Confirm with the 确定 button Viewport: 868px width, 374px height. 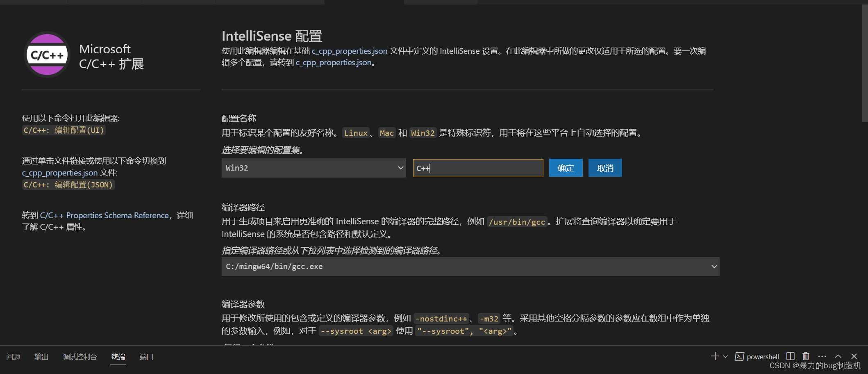tap(566, 168)
